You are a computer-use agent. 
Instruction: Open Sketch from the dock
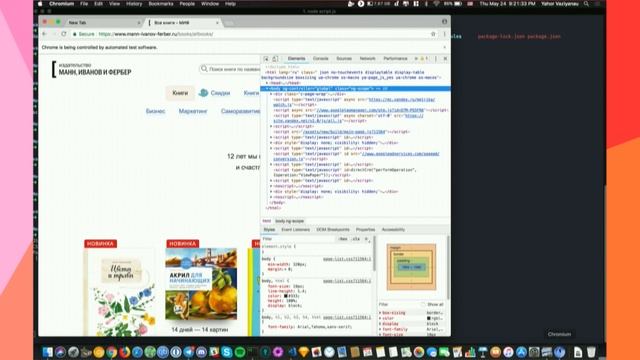[304, 352]
